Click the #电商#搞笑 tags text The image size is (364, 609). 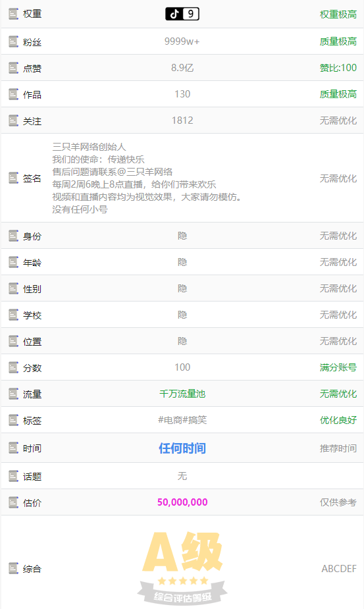coord(182,420)
